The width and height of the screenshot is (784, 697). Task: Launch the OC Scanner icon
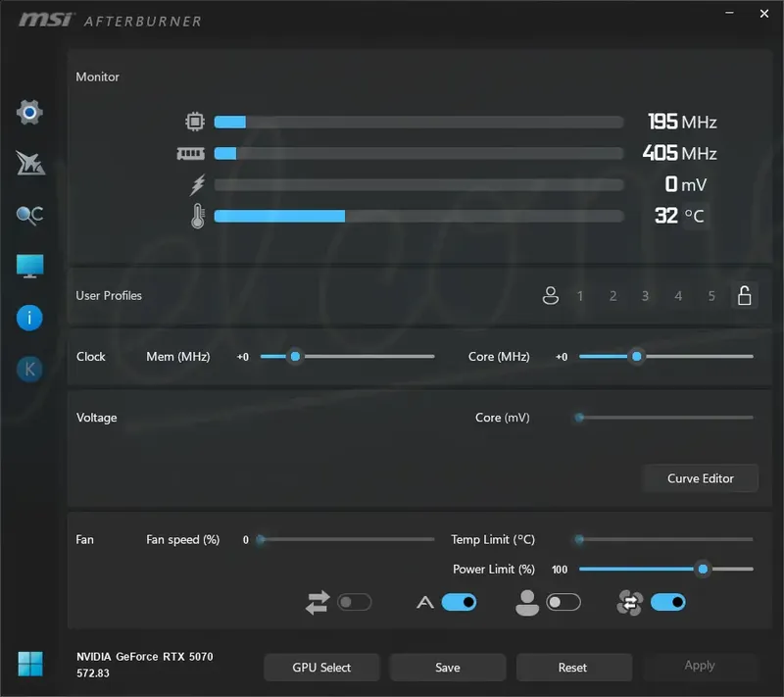pyautogui.click(x=29, y=216)
